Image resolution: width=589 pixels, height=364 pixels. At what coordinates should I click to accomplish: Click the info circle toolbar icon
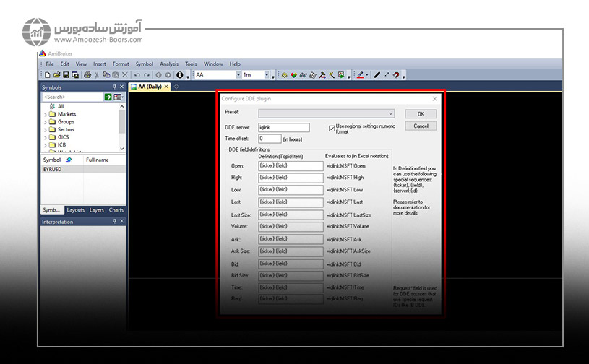pos(179,75)
